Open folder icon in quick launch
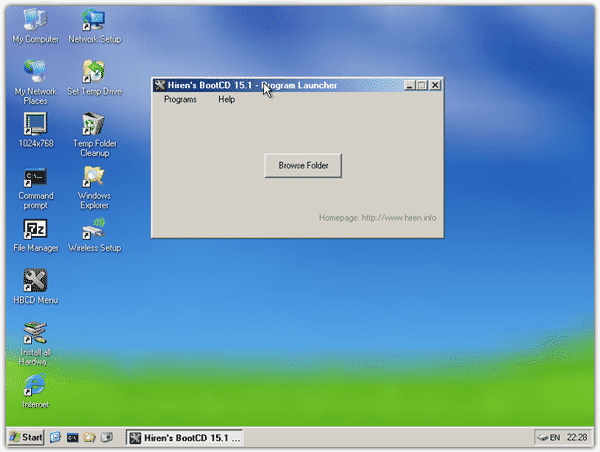The width and height of the screenshot is (600, 452). click(90, 437)
